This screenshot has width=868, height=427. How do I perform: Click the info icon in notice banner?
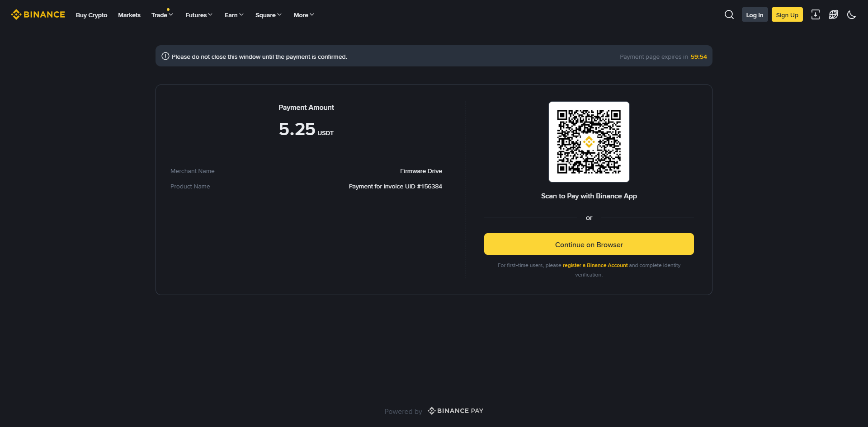click(165, 56)
